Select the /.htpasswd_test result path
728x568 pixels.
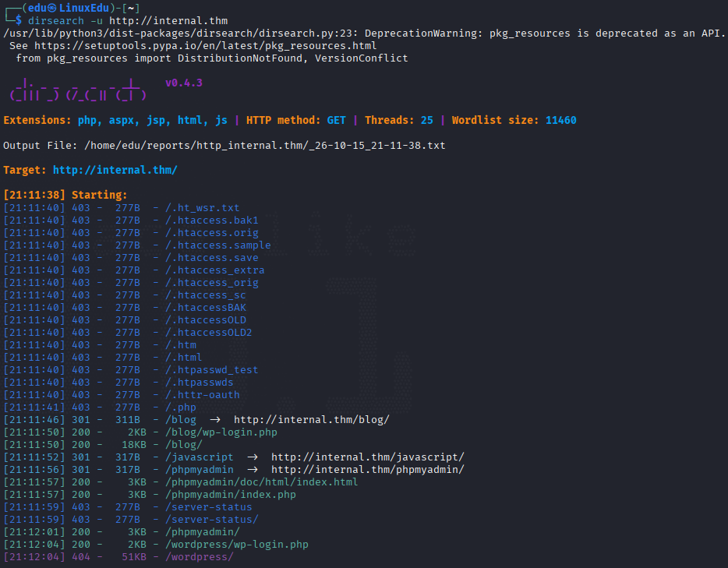click(x=212, y=370)
